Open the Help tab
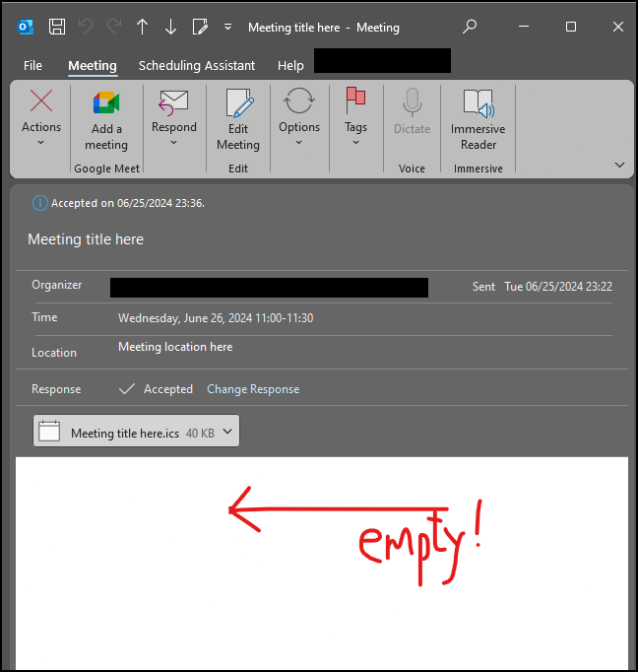Image resolution: width=638 pixels, height=672 pixels. click(x=290, y=66)
